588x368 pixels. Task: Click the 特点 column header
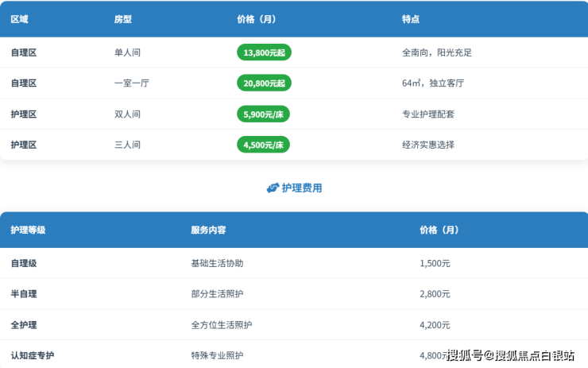click(411, 19)
